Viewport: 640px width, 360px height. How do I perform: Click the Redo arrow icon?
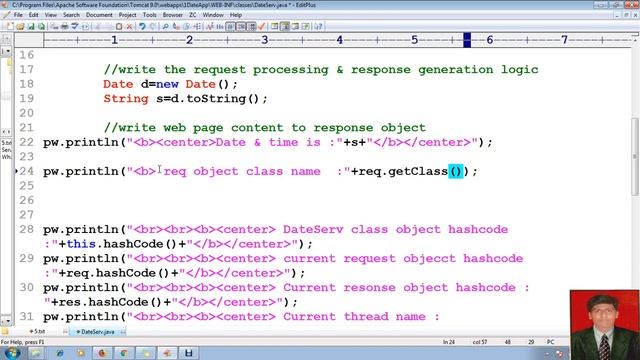click(153, 27)
